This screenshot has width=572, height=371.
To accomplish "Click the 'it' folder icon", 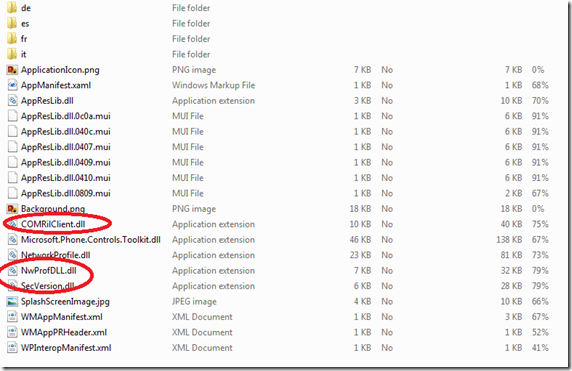I will pos(12,54).
